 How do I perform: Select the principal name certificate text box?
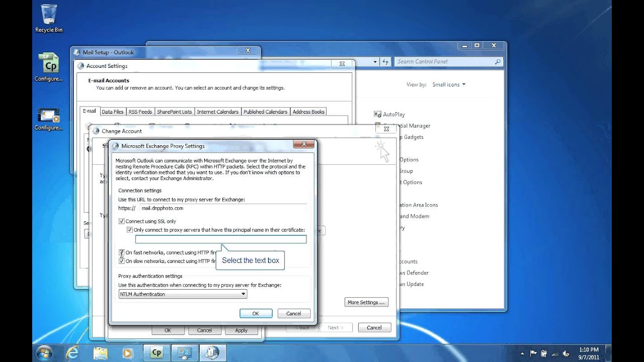click(221, 239)
